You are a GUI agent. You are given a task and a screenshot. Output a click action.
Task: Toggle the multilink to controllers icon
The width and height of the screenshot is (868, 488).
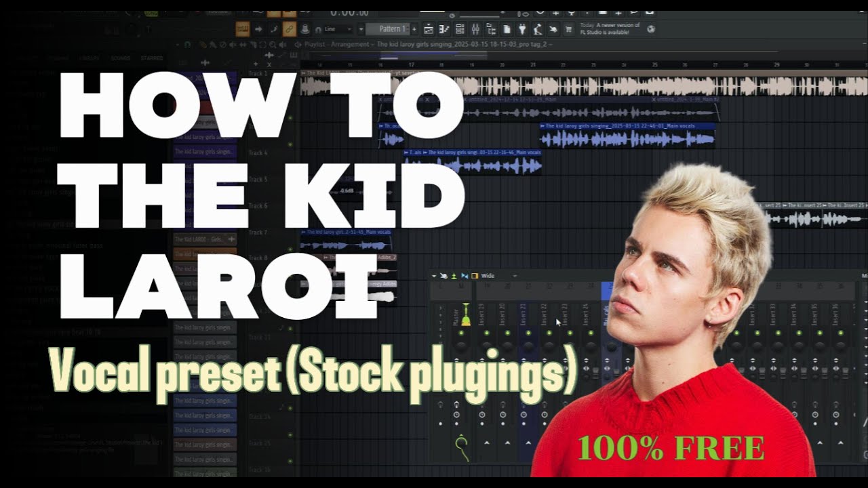coord(289,29)
